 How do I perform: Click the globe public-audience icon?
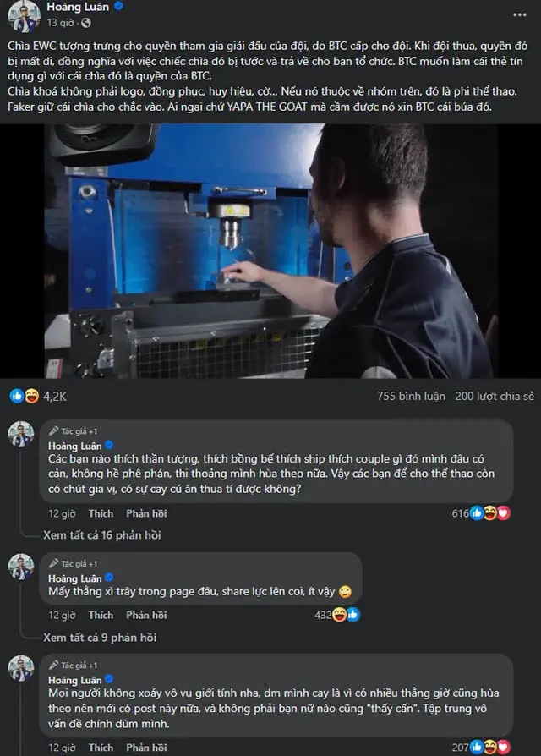(85, 23)
